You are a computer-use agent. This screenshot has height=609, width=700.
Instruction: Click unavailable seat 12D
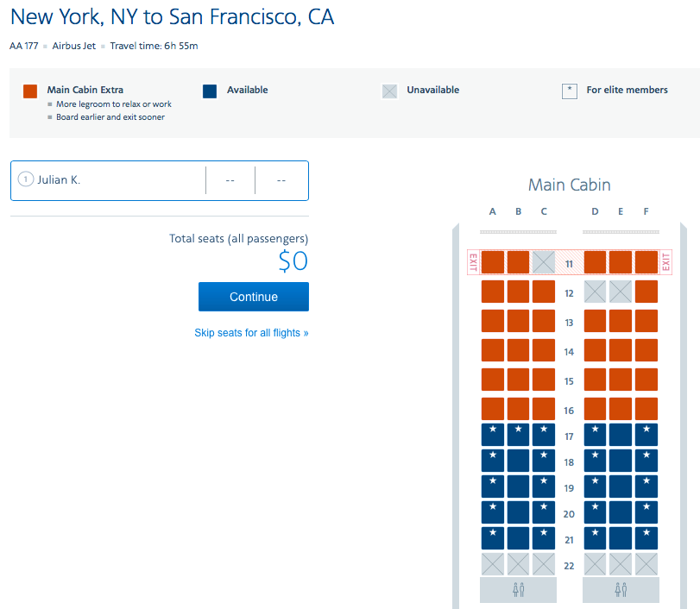(x=595, y=292)
